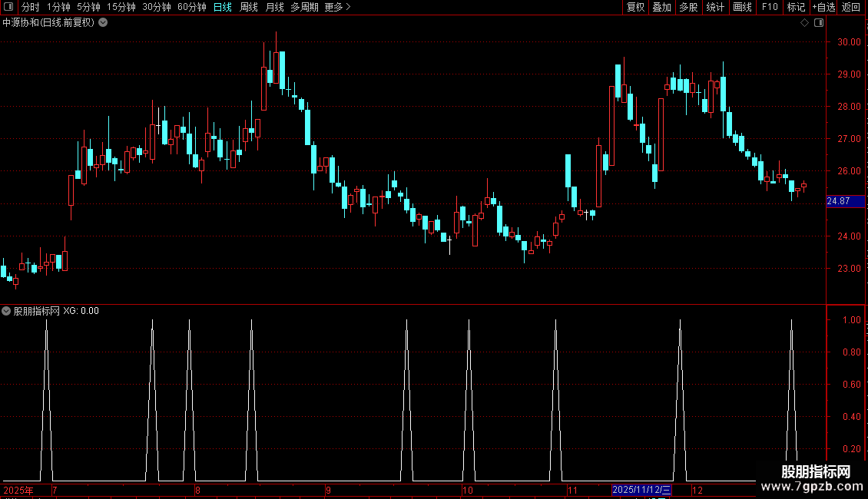Viewport: 868px width, 499px height.
Task: Activate the 画线 drawing tool
Action: click(742, 7)
